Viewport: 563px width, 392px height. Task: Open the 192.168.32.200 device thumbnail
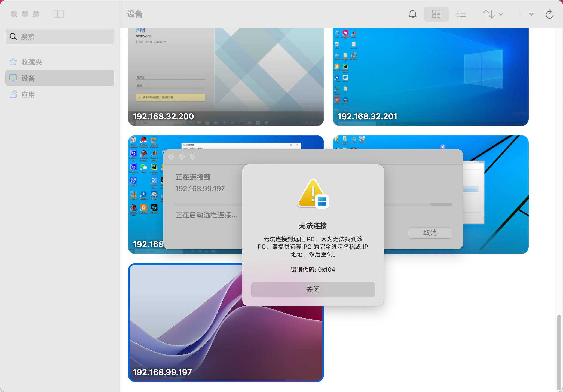point(226,77)
